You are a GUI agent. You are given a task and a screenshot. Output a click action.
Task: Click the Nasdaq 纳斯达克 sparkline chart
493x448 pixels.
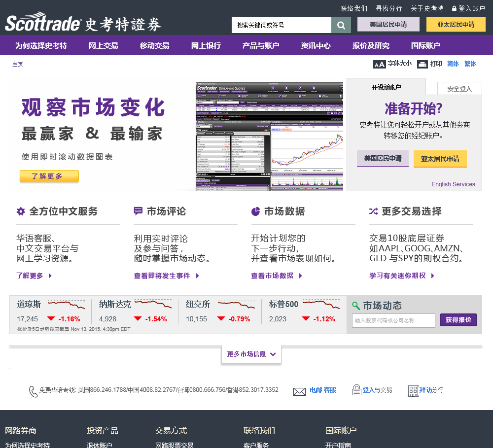coord(153,304)
